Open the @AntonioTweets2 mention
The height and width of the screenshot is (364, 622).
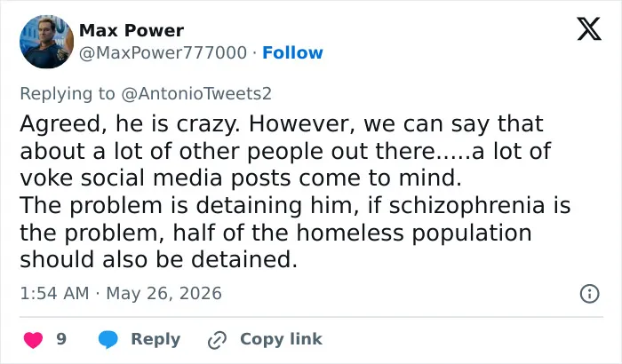pos(196,93)
